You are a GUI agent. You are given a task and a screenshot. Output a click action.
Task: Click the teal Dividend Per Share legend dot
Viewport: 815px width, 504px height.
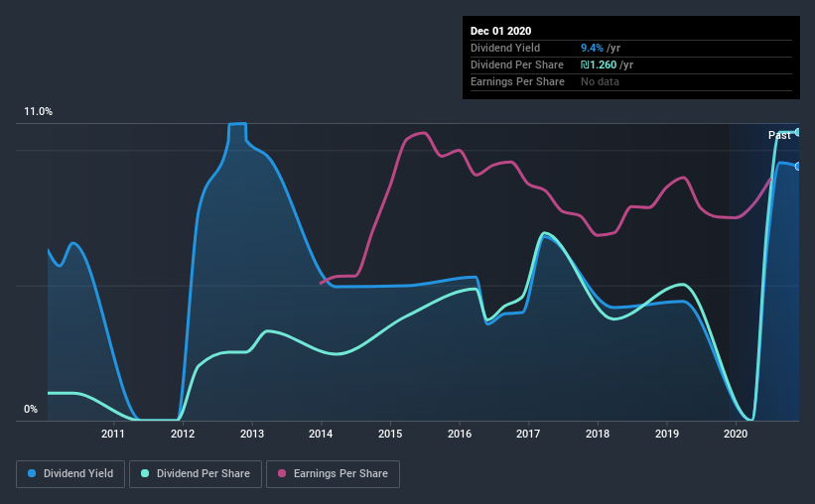145,473
